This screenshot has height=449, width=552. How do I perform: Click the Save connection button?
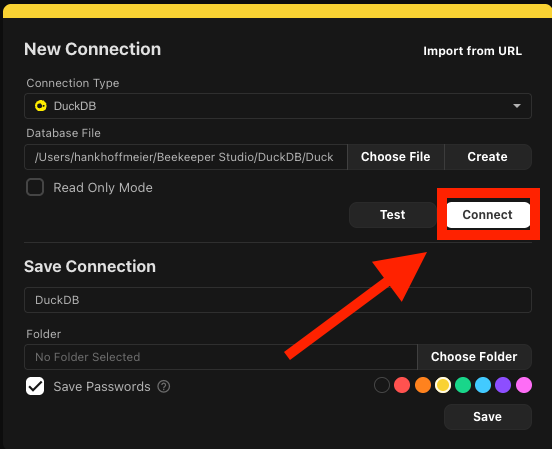click(x=488, y=417)
